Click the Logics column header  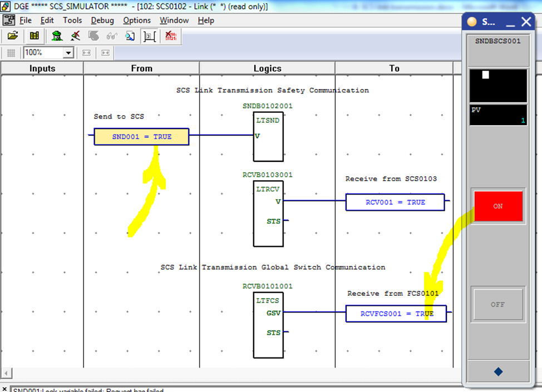267,68
